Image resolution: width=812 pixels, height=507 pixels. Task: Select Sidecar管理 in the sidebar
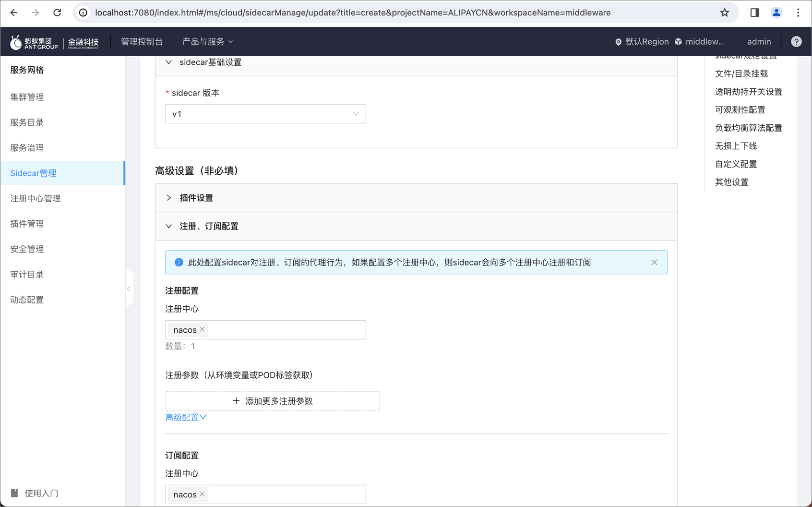tap(62, 173)
